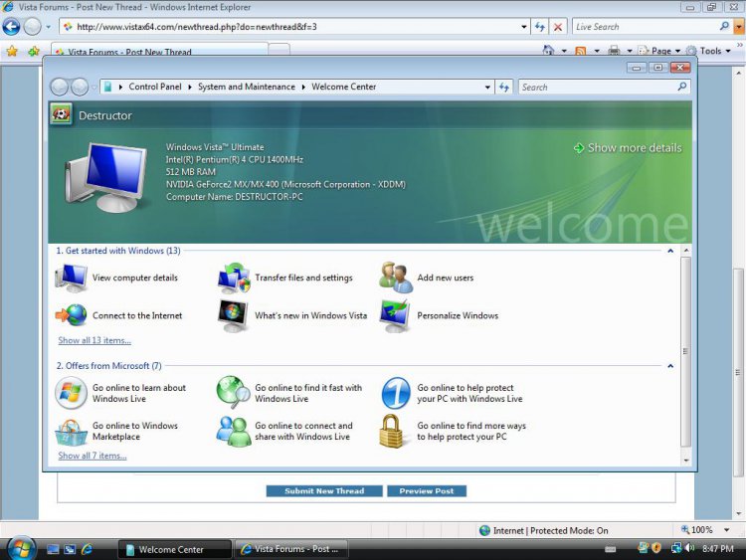Click the Personalize Windows icon
Screen dimensions: 746x560
click(395, 315)
